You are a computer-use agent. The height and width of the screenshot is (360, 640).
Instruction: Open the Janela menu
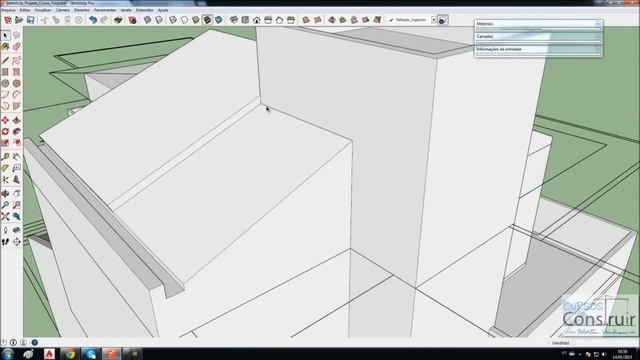tap(126, 9)
